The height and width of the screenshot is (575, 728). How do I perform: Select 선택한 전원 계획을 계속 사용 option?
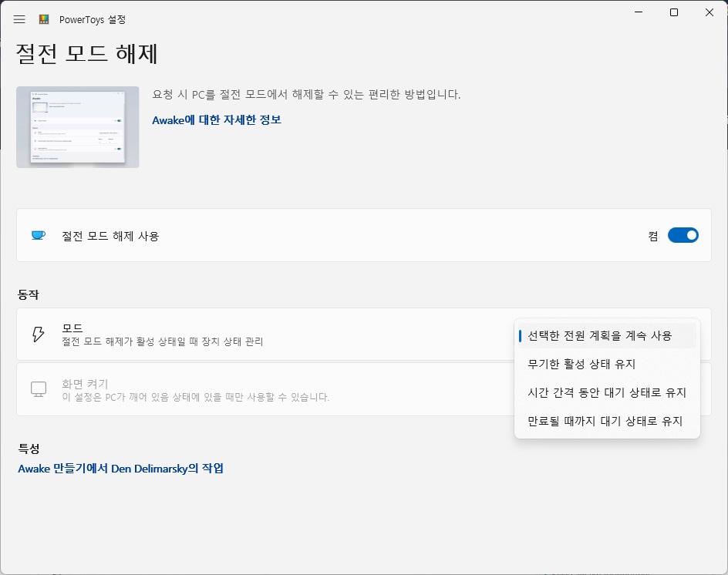[x=600, y=335]
